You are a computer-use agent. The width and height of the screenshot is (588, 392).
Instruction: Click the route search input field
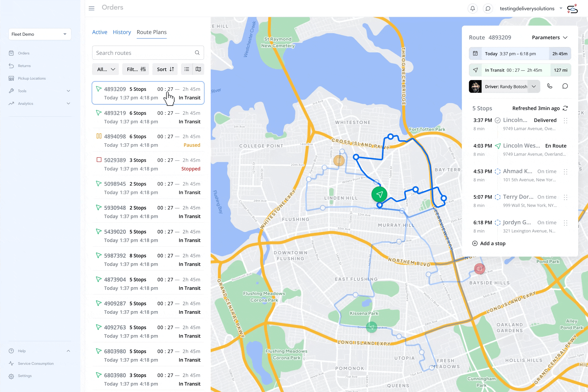coord(147,52)
